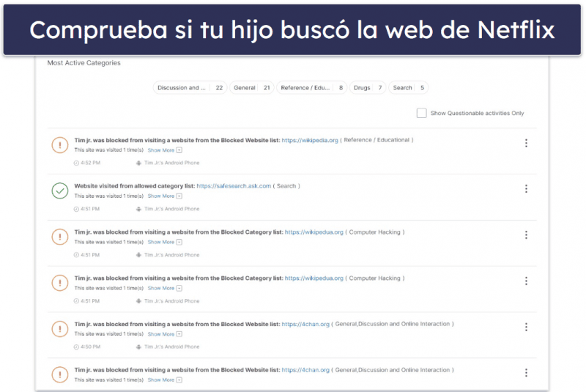The width and height of the screenshot is (586, 392).
Task: Click Show More text in the 4:50 PM 4chan.org entry
Action: pyautogui.click(x=161, y=334)
